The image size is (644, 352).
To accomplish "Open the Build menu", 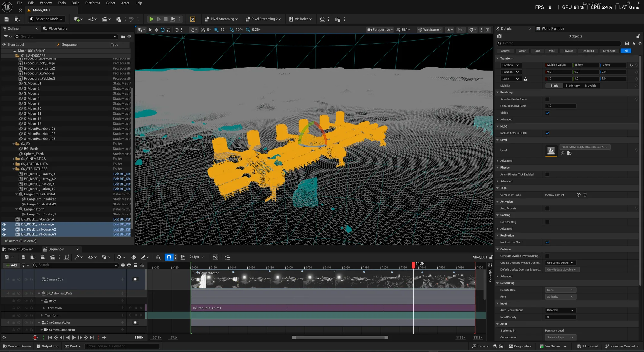I will (x=75, y=3).
